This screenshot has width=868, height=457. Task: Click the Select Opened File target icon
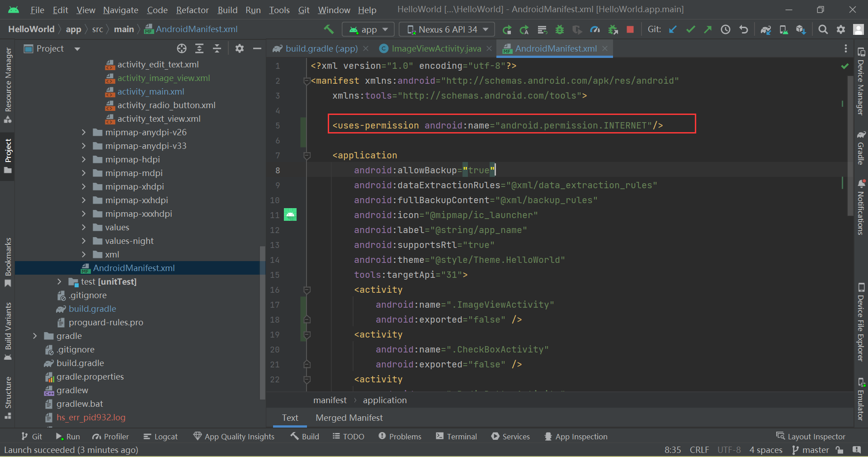click(182, 48)
